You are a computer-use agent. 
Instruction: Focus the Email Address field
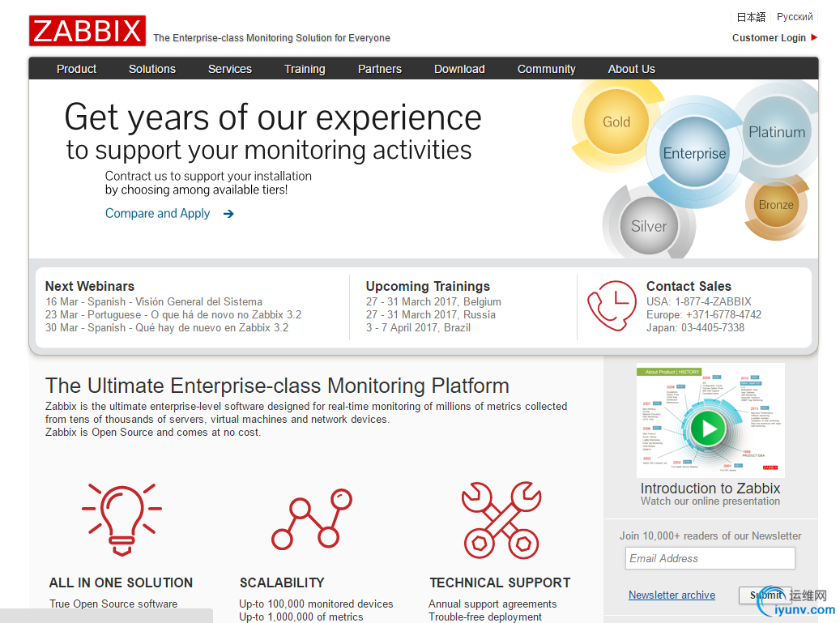(x=710, y=558)
